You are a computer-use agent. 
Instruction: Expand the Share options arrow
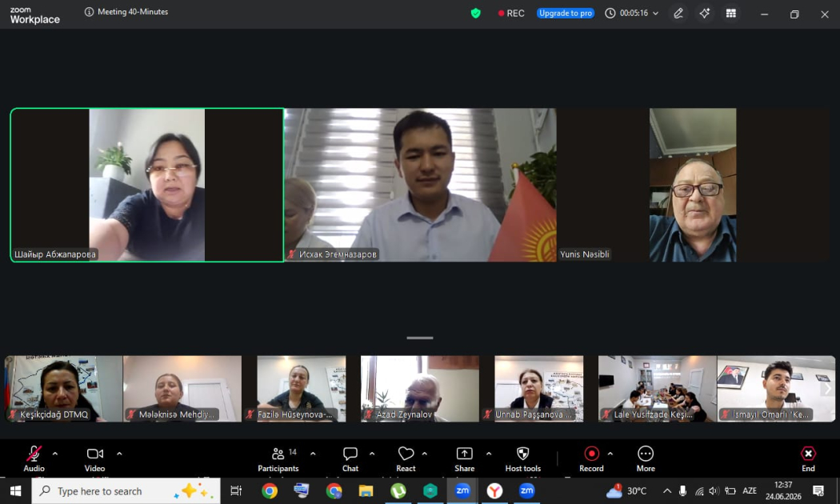(489, 454)
